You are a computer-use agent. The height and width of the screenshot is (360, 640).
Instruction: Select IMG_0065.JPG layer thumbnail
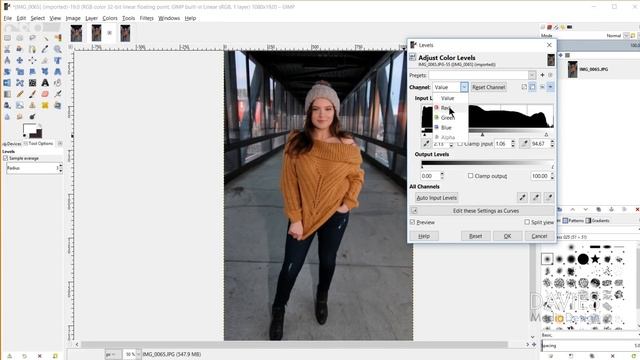[x=573, y=69]
